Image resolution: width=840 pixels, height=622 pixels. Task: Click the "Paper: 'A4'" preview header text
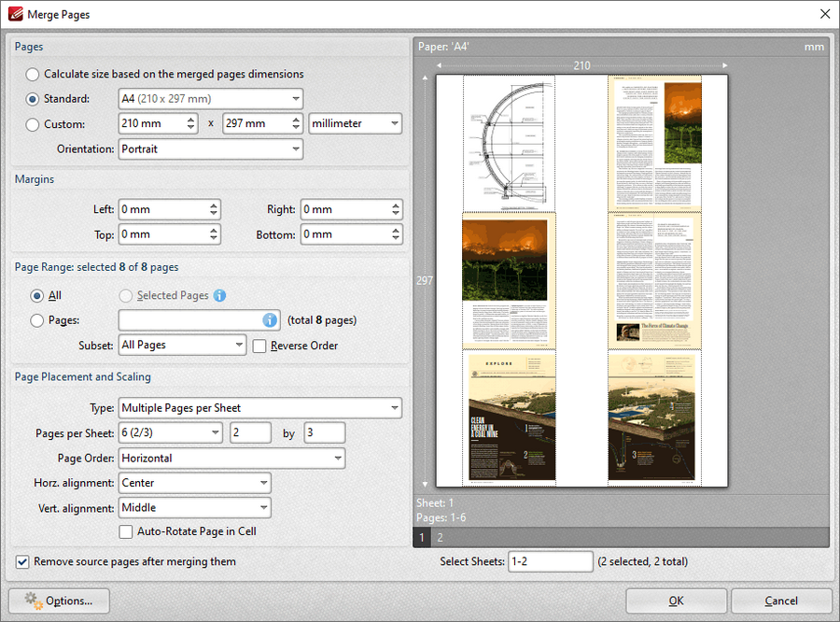pyautogui.click(x=443, y=47)
